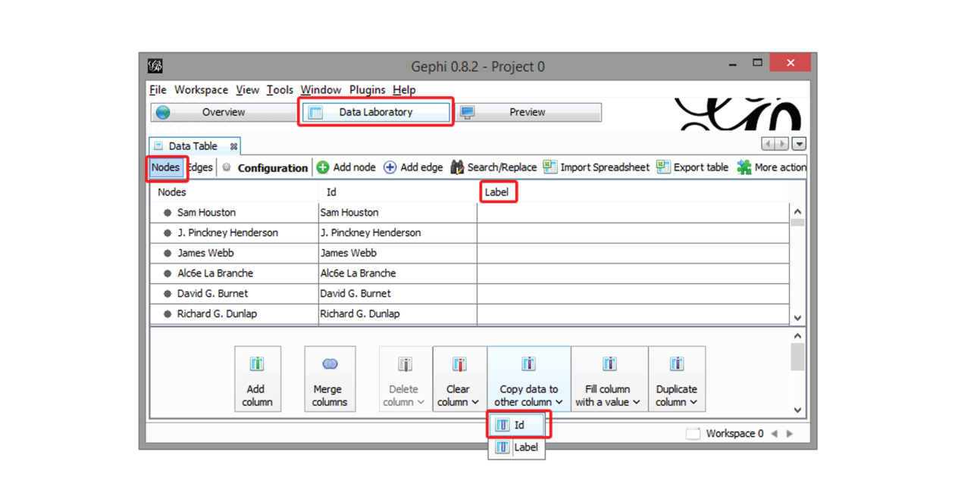Click the empty Label cell for Sam Houston

pyautogui.click(x=633, y=213)
